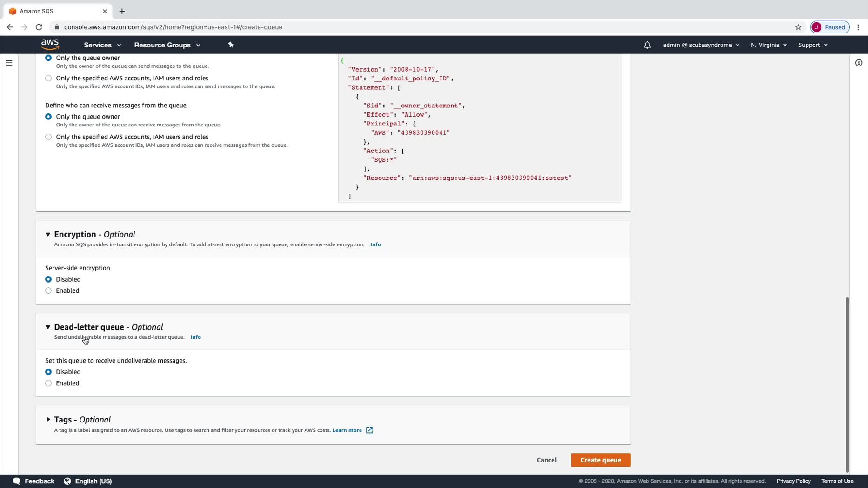Click the browser forward arrow
This screenshot has width=868, height=488.
24,27
